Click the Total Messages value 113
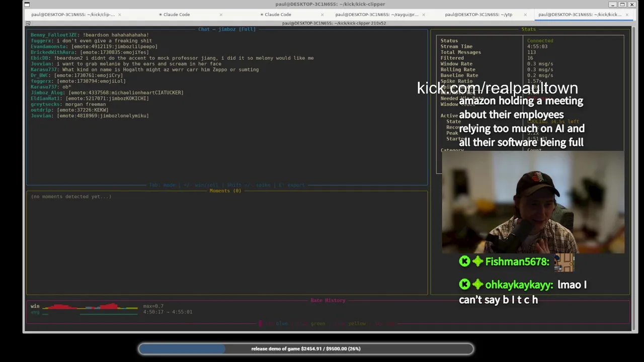 (531, 52)
